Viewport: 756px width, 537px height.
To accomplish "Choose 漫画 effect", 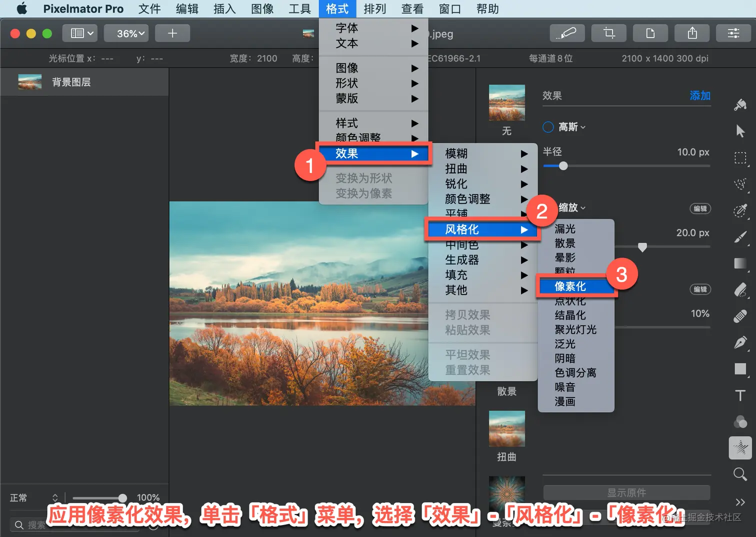I will click(576, 401).
